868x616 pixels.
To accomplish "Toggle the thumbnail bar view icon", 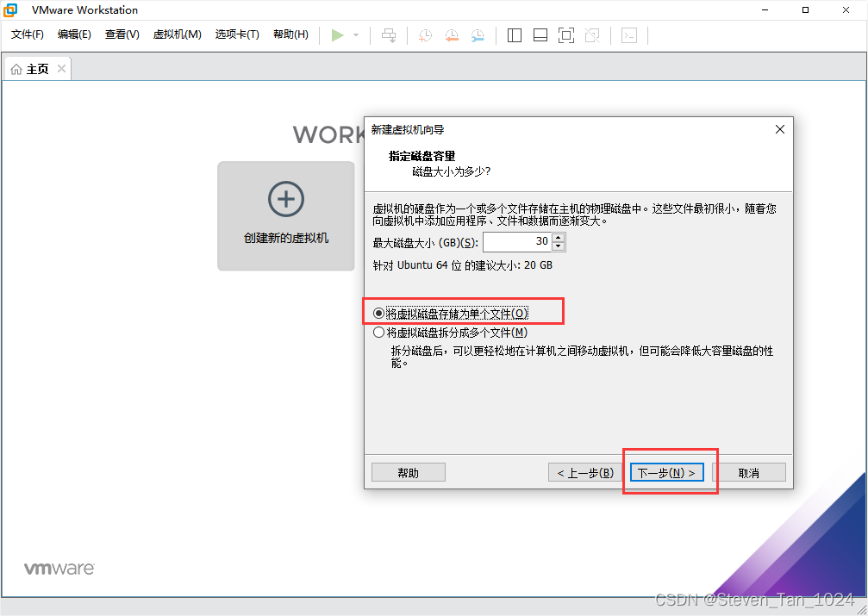I will tap(540, 35).
